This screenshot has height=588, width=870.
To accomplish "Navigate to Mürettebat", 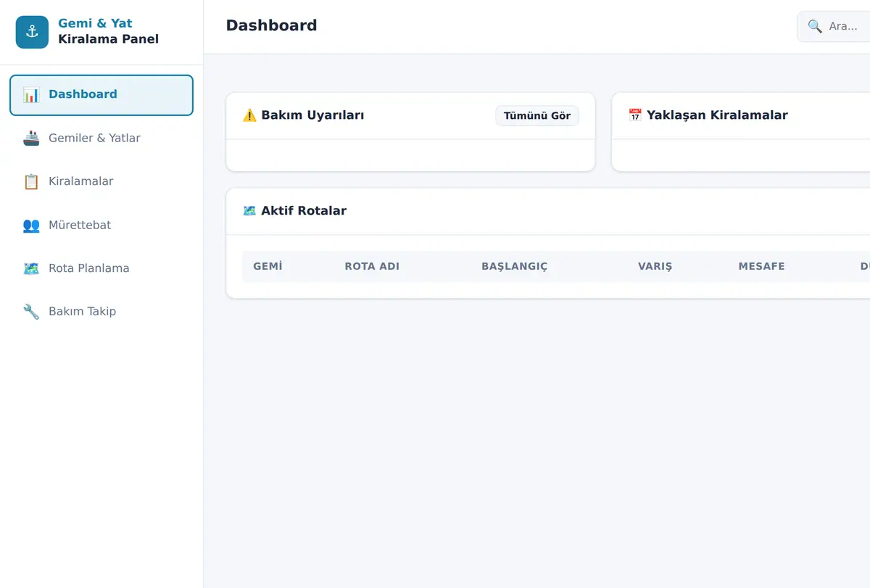I will pyautogui.click(x=101, y=225).
